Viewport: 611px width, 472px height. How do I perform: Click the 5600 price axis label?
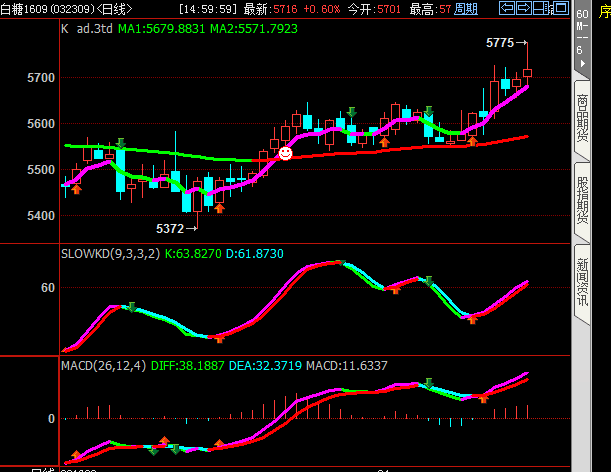pos(41,124)
